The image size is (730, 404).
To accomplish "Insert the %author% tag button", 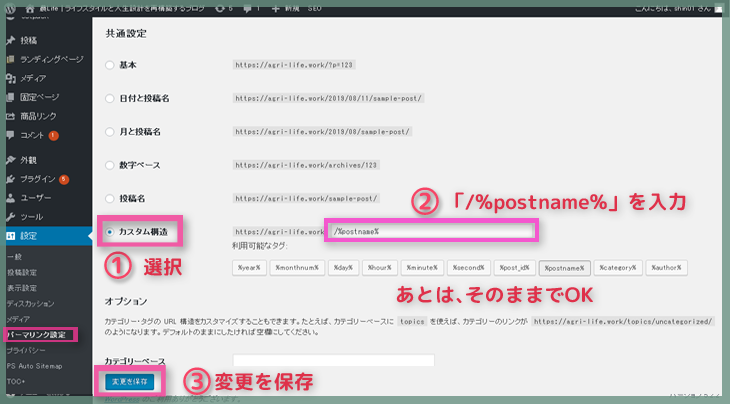I will (x=666, y=268).
